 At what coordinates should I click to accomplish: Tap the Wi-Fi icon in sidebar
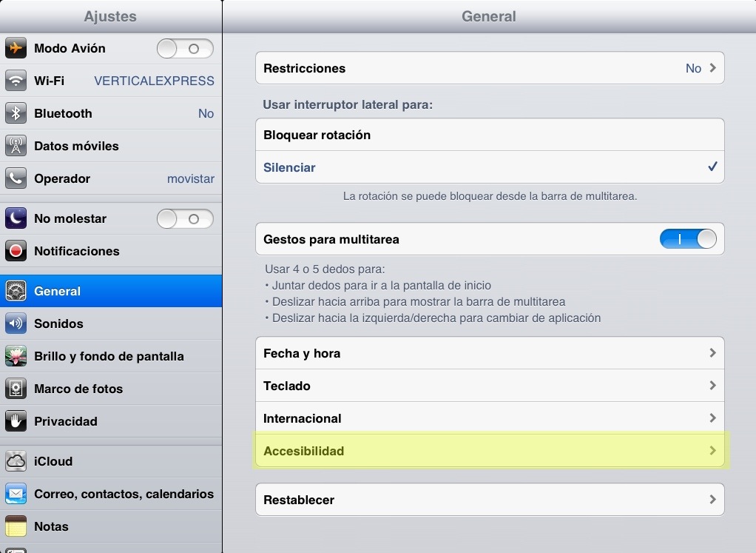tap(16, 81)
